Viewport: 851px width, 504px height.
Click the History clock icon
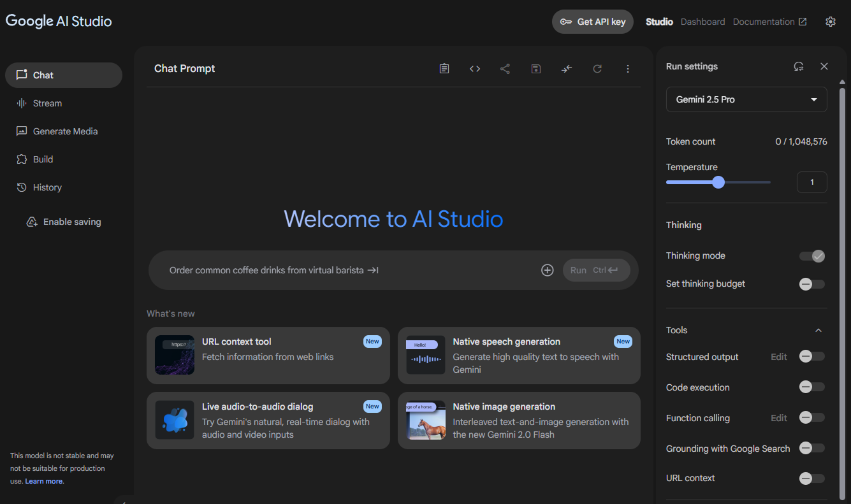coord(22,187)
